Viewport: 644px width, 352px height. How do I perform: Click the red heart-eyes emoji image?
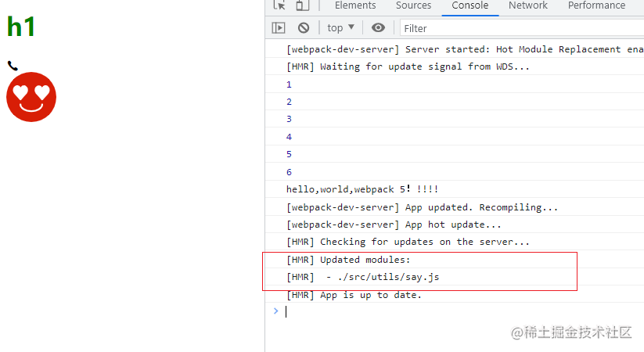pyautogui.click(x=31, y=97)
